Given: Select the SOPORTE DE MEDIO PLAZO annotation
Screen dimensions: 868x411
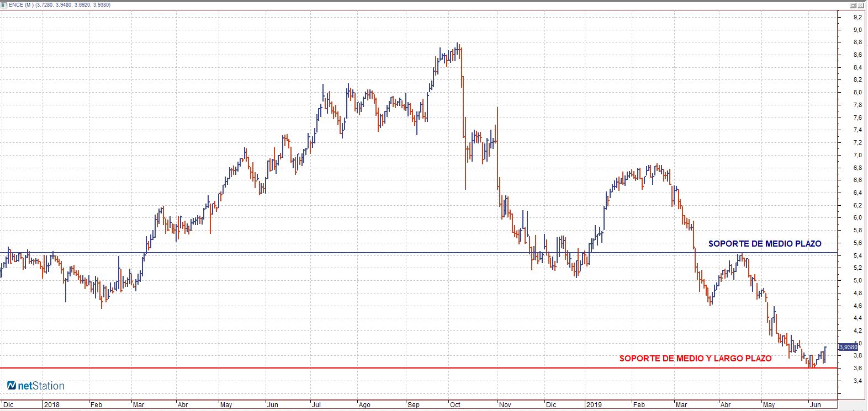Looking at the screenshot, I should click(765, 243).
